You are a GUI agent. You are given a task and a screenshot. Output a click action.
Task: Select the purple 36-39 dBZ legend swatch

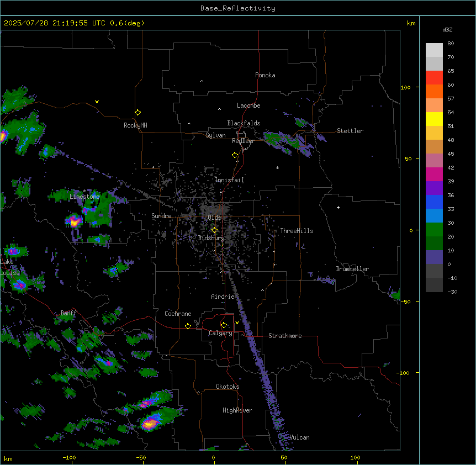point(434,188)
